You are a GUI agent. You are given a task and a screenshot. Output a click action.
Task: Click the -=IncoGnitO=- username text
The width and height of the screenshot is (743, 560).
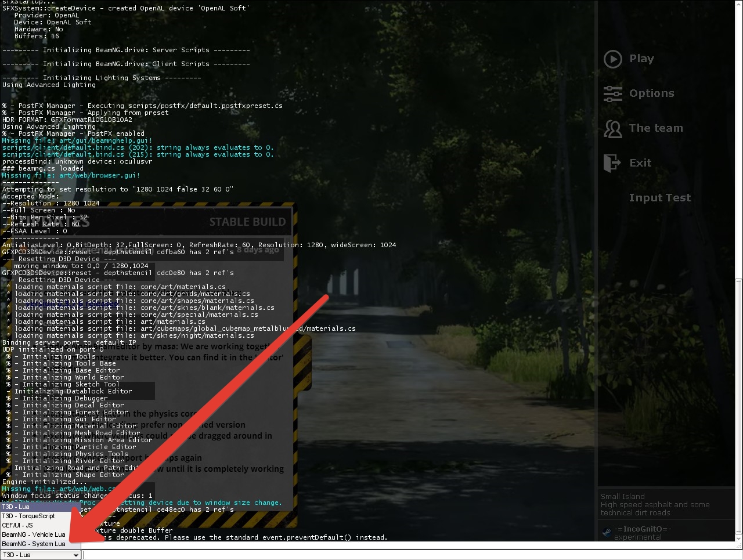point(643,529)
